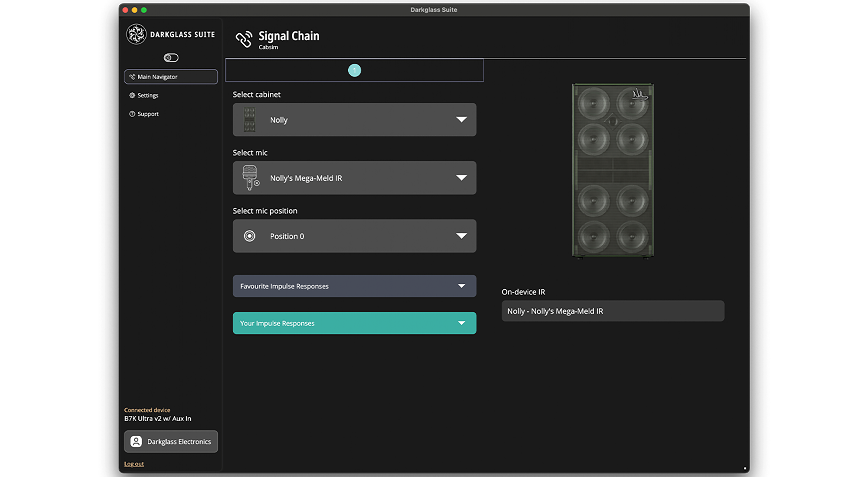Click the Favourite Impulse Responses arrow
Screen dimensions: 868x477
[461, 286]
